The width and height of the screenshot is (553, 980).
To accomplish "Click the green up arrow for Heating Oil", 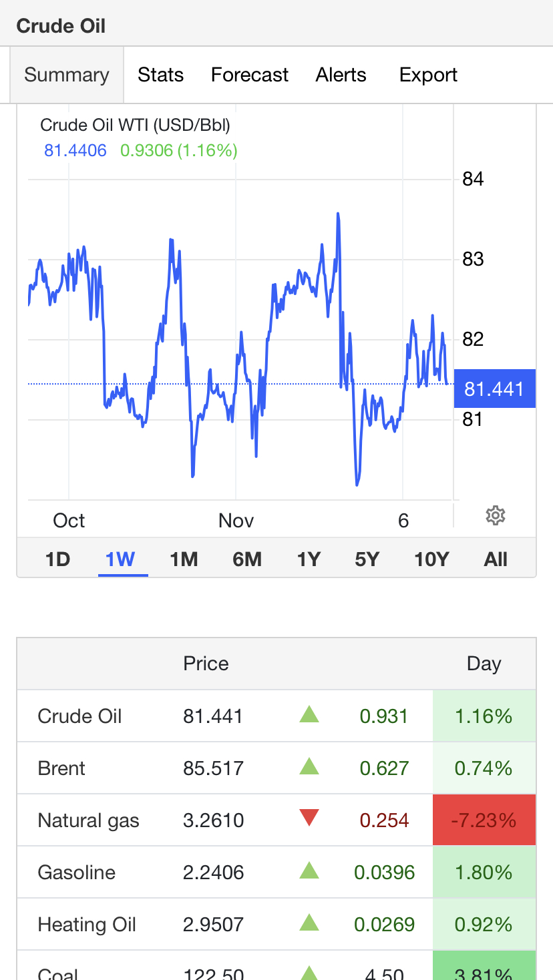I will pos(309,923).
